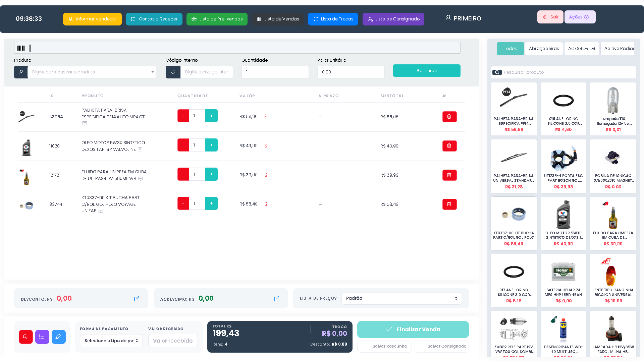Add 016 ANEL ORING SILICONE product card
644x362 pixels.
[x=563, y=109]
